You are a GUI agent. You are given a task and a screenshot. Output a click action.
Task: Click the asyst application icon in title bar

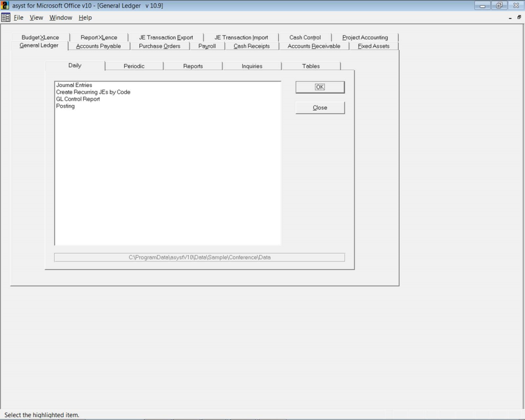coord(5,5)
